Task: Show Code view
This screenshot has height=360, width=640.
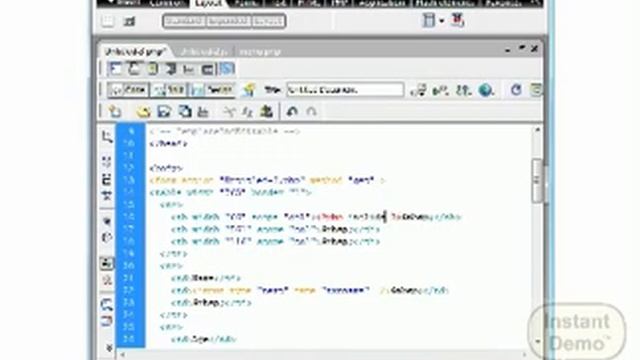Action: 128,90
